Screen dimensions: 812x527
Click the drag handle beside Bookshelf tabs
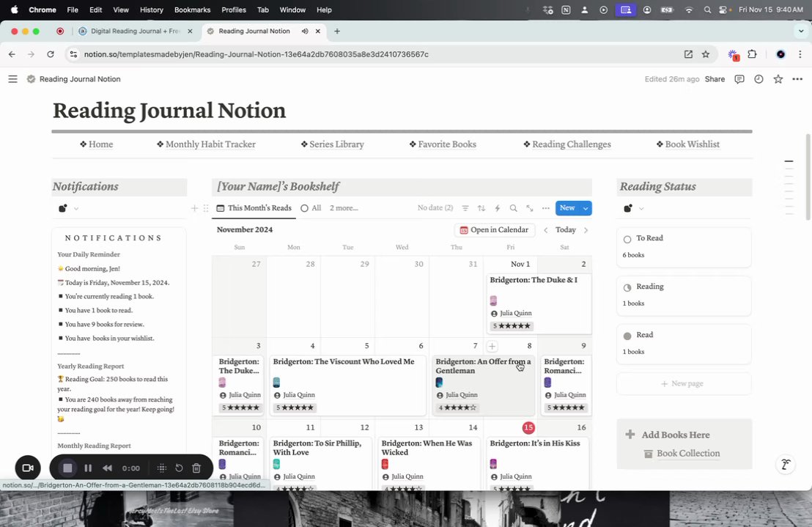click(x=206, y=208)
